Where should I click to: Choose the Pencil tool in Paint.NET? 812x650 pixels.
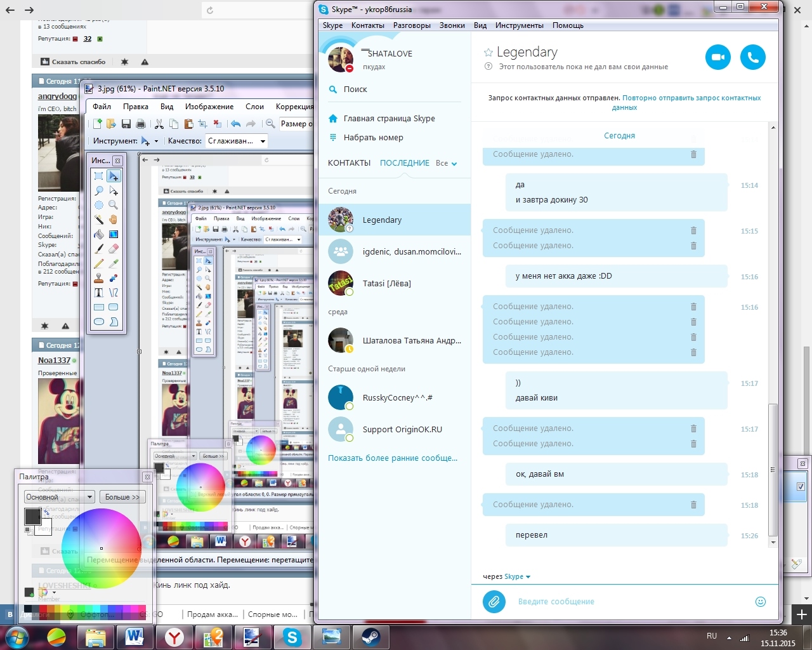(99, 263)
